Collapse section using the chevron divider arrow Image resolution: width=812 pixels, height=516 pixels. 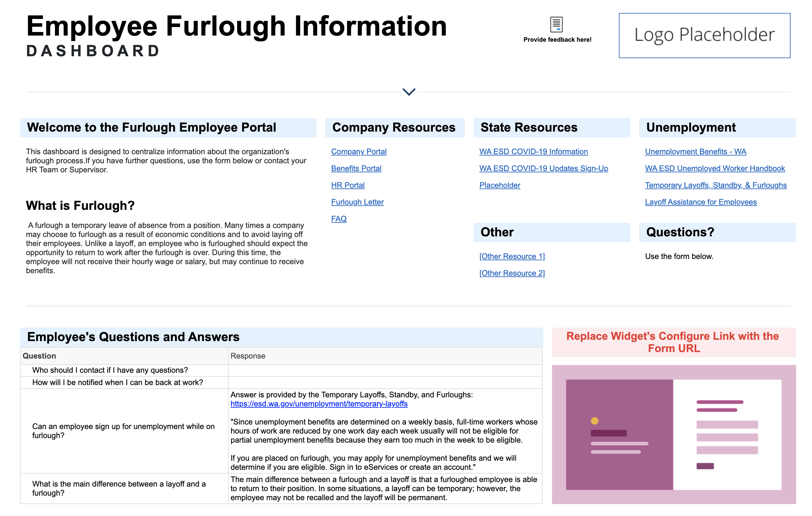[409, 92]
